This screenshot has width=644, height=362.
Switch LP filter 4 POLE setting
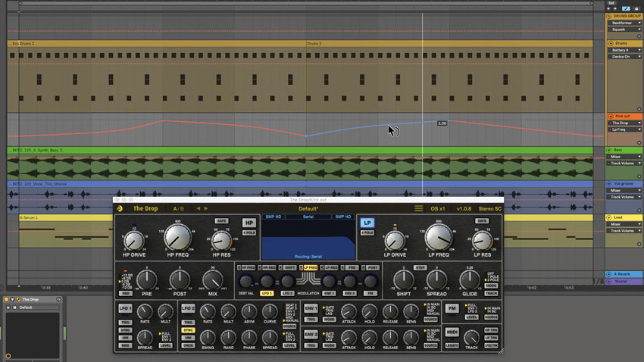click(367, 232)
